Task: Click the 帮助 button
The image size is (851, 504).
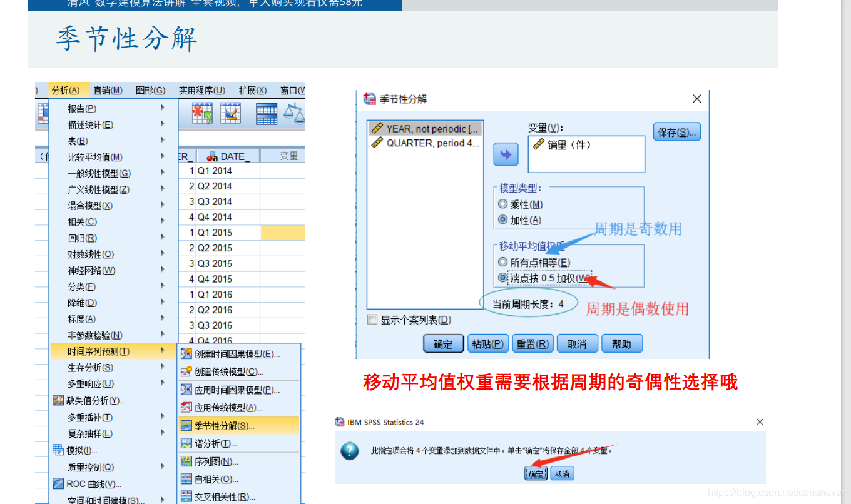Action: coord(621,344)
